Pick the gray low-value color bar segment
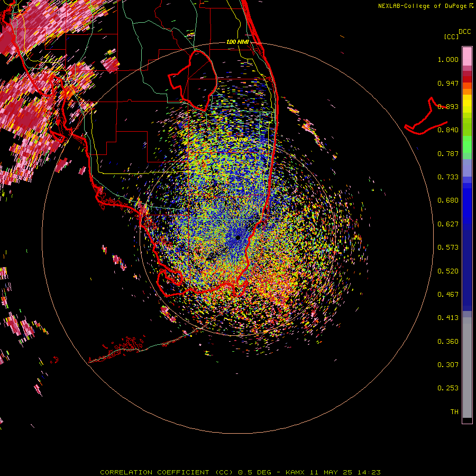476x476 pixels. (x=467, y=368)
